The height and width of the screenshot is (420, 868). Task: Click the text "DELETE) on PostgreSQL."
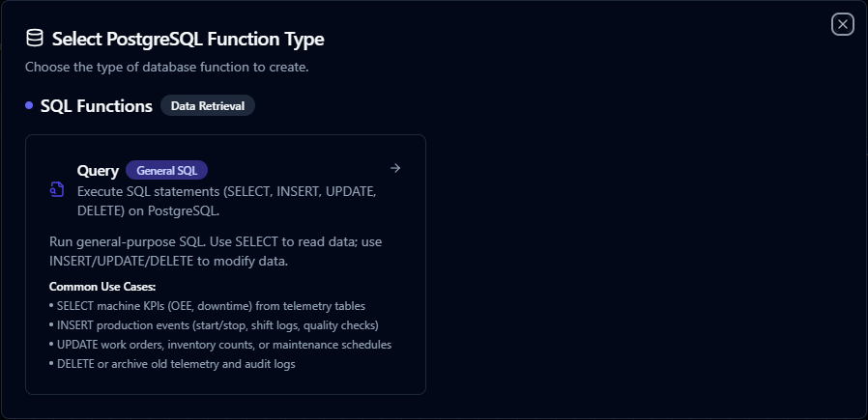(x=138, y=210)
